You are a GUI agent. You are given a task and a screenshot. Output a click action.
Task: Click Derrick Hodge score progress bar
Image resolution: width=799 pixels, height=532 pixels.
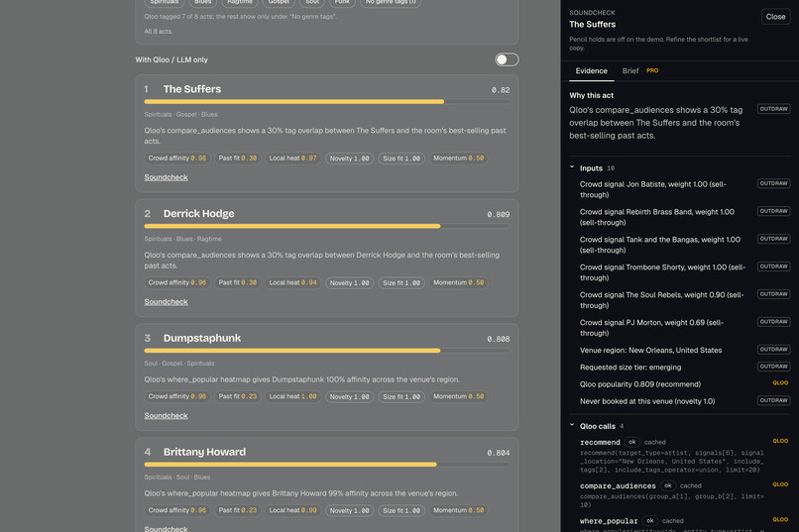[x=326, y=226]
